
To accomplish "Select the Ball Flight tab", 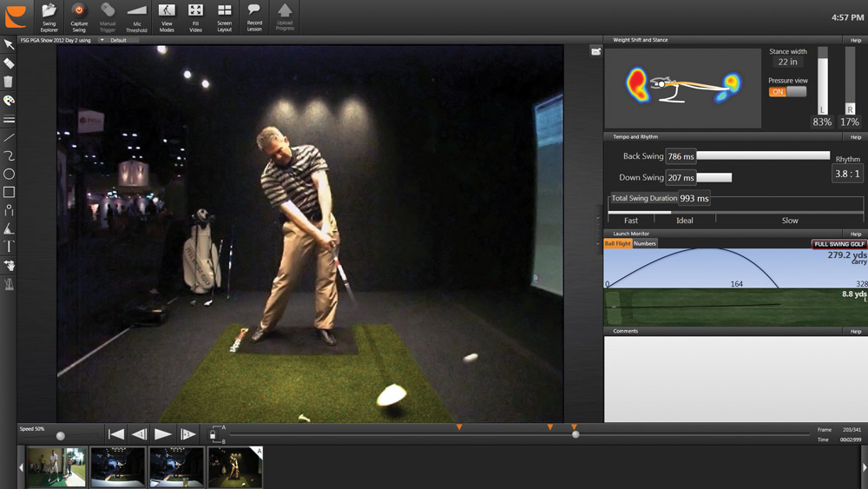I will [617, 244].
